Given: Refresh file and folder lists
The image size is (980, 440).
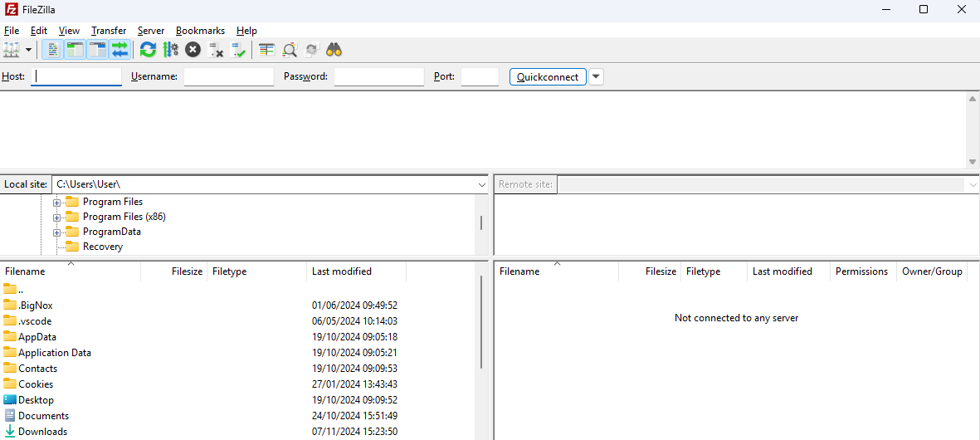Looking at the screenshot, I should pos(148,50).
